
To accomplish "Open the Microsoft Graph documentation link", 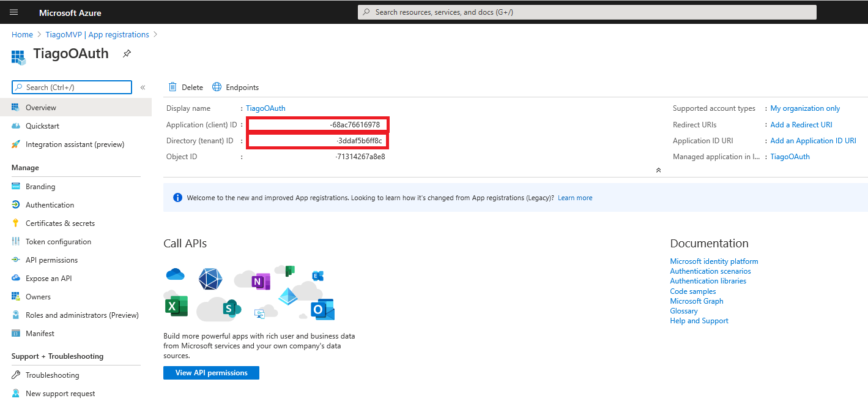I will pos(696,301).
